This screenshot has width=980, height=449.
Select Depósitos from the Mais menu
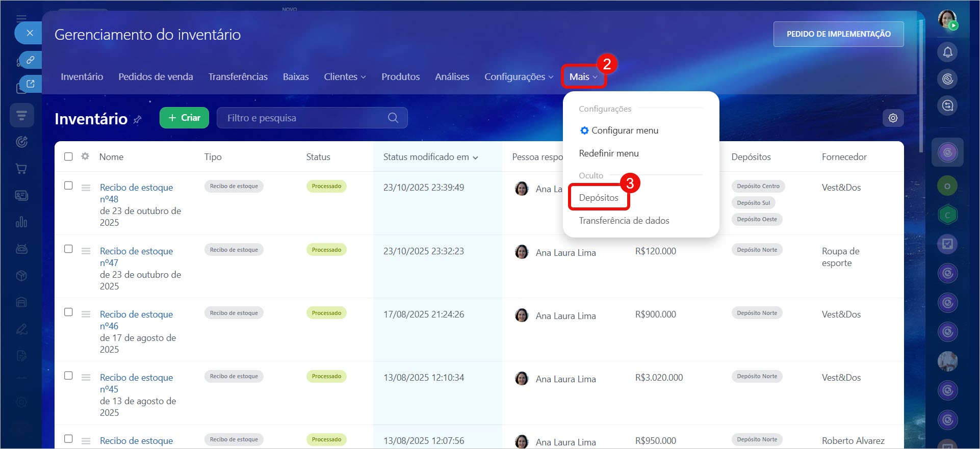click(x=599, y=198)
